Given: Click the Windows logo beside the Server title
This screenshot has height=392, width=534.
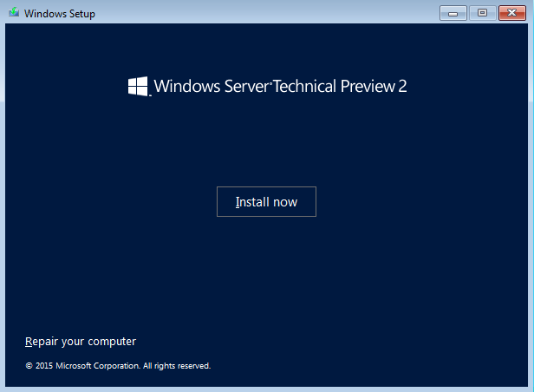Looking at the screenshot, I should [138, 86].
